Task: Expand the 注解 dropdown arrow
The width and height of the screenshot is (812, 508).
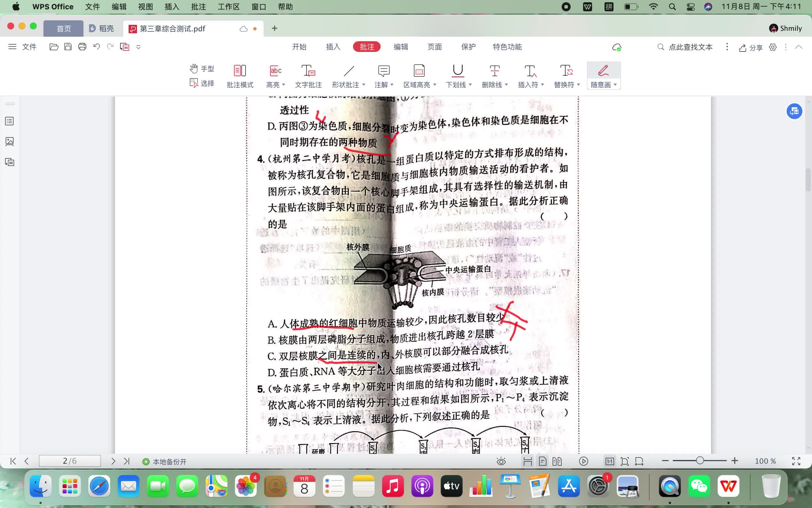Action: [x=392, y=85]
